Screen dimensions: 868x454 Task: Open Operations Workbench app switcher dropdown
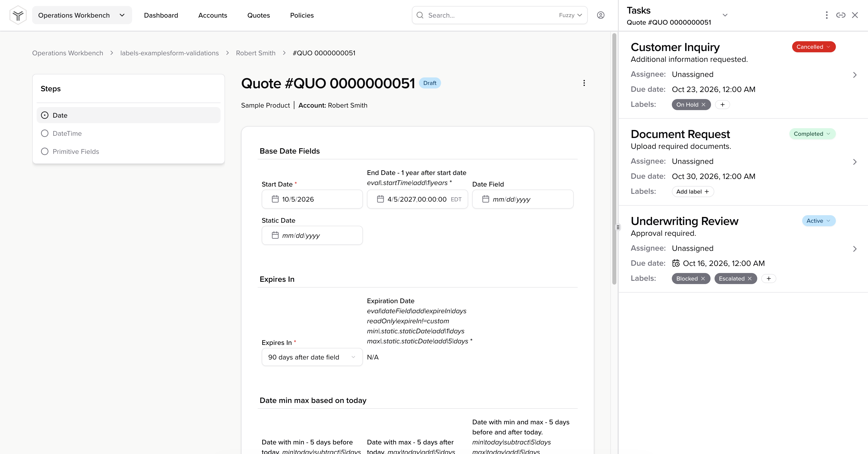[x=82, y=15]
